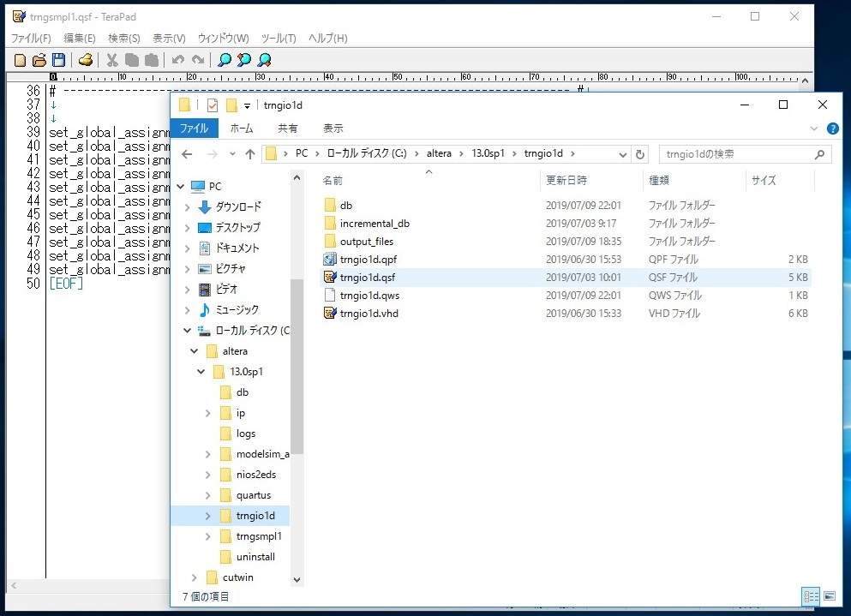Sort files by the 更新日時 column header
The width and height of the screenshot is (851, 616).
point(592,180)
